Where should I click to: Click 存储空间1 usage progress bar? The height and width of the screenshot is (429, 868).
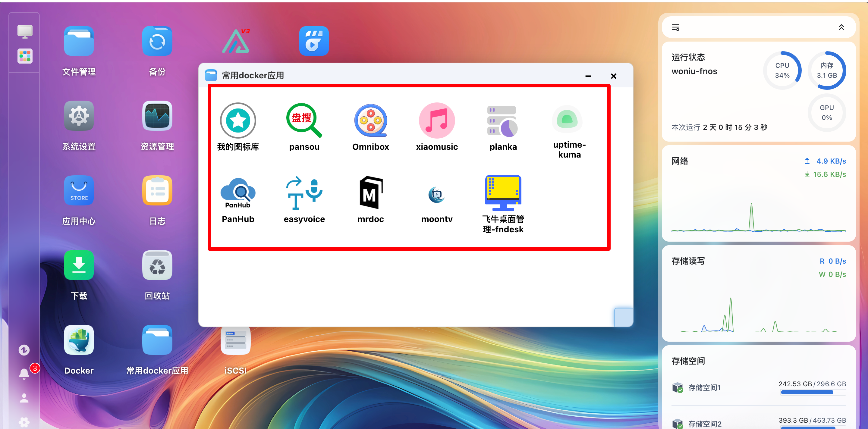click(x=813, y=392)
